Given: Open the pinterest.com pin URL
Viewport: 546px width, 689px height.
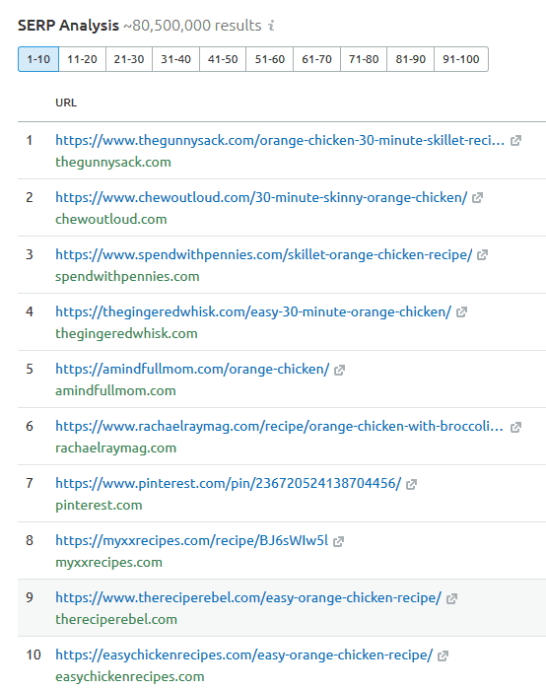Looking at the screenshot, I should (x=228, y=483).
